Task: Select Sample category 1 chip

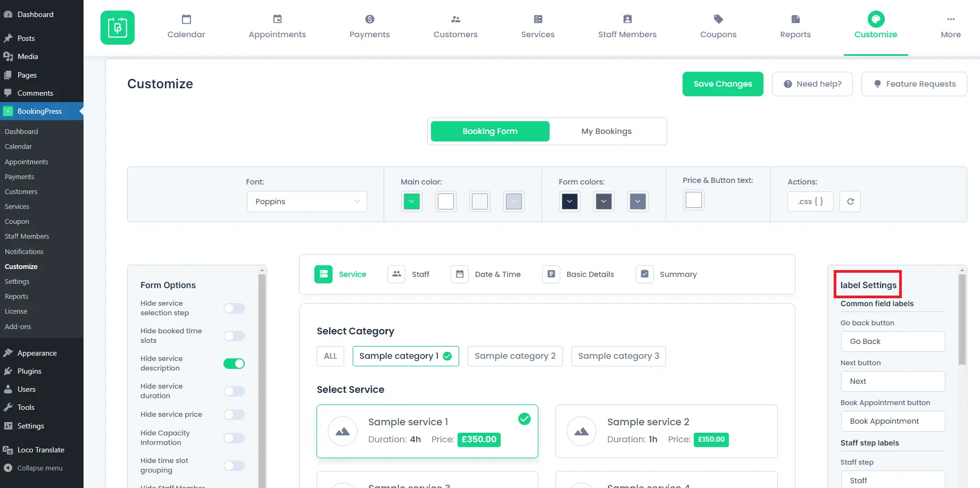Action: coord(405,356)
